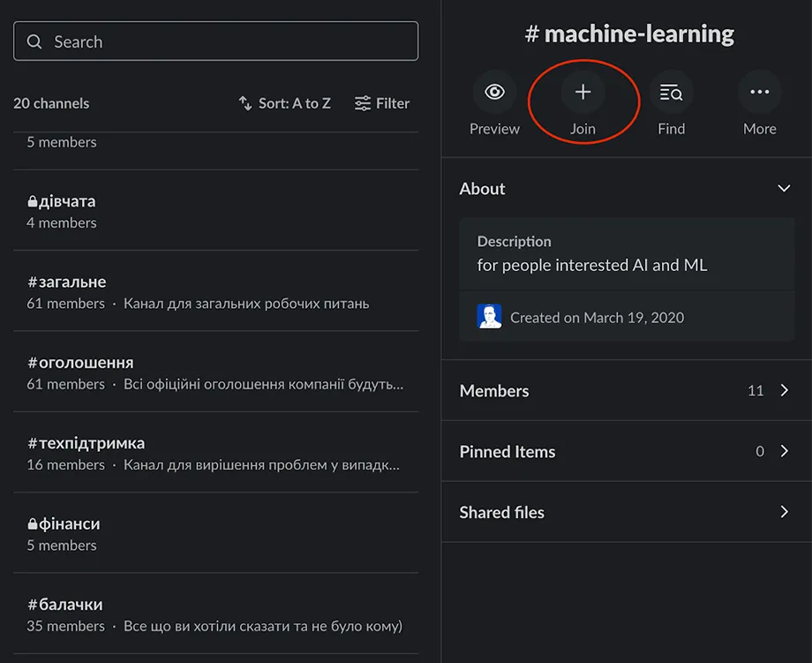
Task: Join the machine-learning channel
Action: (x=583, y=92)
